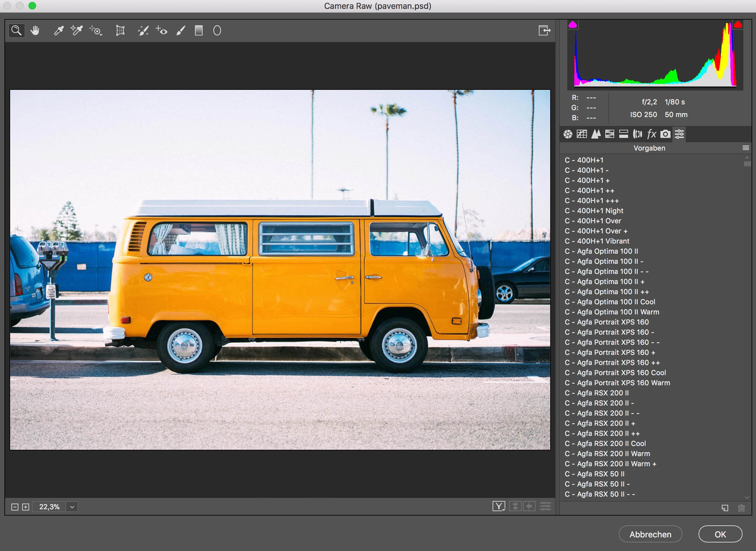Click the zoom out minus button
The image size is (756, 551).
tap(15, 507)
